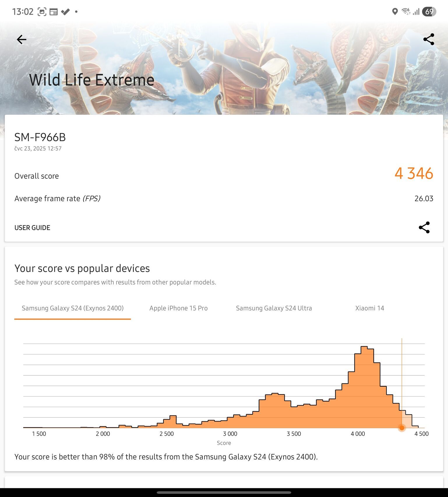Open the USER GUIDE link

point(32,228)
